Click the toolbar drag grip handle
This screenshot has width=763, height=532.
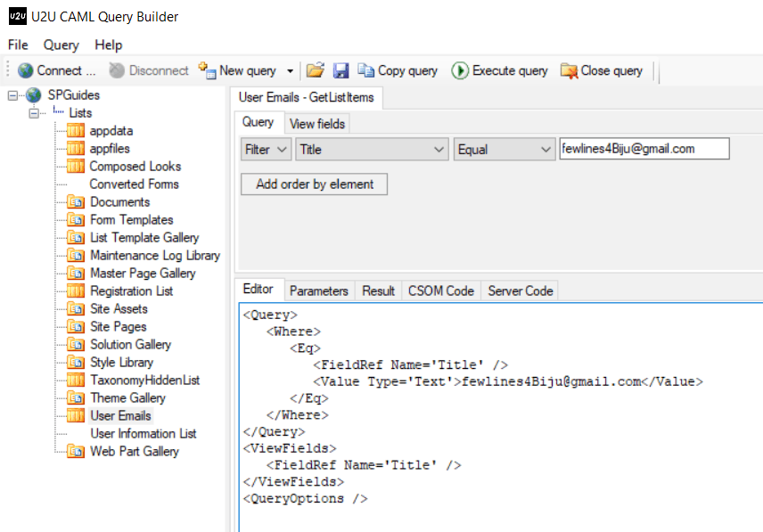[x=8, y=69]
